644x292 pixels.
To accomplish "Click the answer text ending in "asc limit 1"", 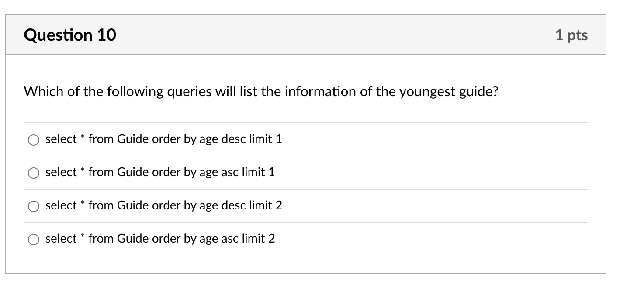I will [x=160, y=172].
